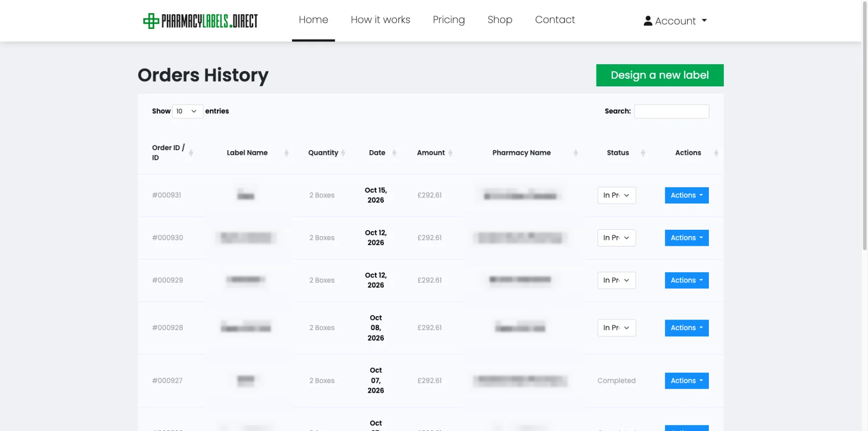868x431 pixels.
Task: Click the Account user icon
Action: tap(648, 21)
